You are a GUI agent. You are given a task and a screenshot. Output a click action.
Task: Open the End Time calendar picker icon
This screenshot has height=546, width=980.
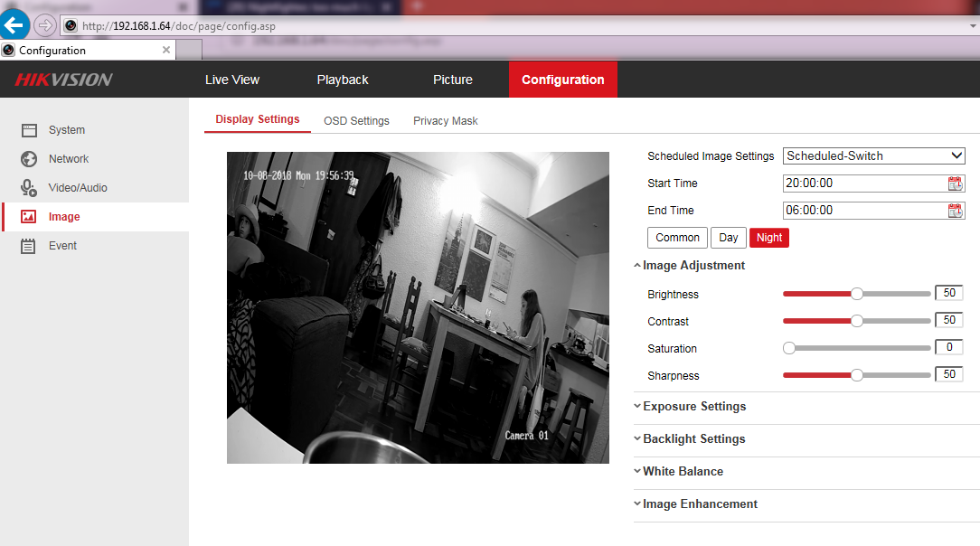click(x=956, y=211)
